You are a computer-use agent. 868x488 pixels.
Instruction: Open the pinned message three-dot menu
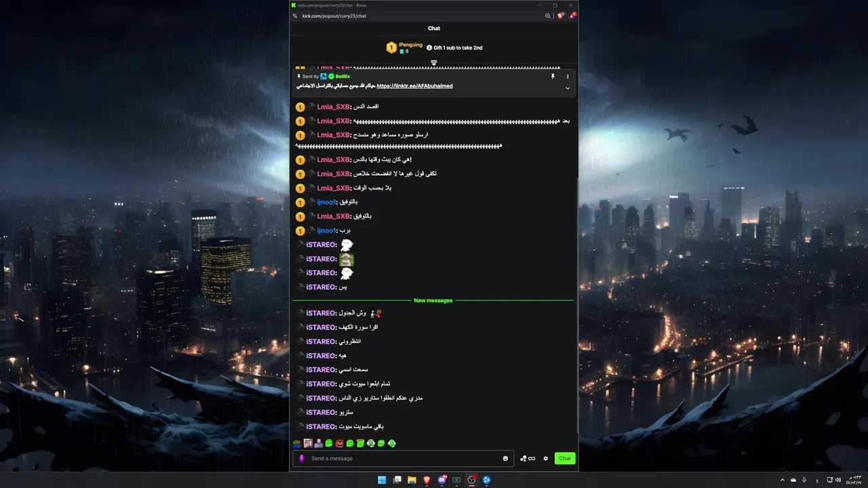pos(568,77)
